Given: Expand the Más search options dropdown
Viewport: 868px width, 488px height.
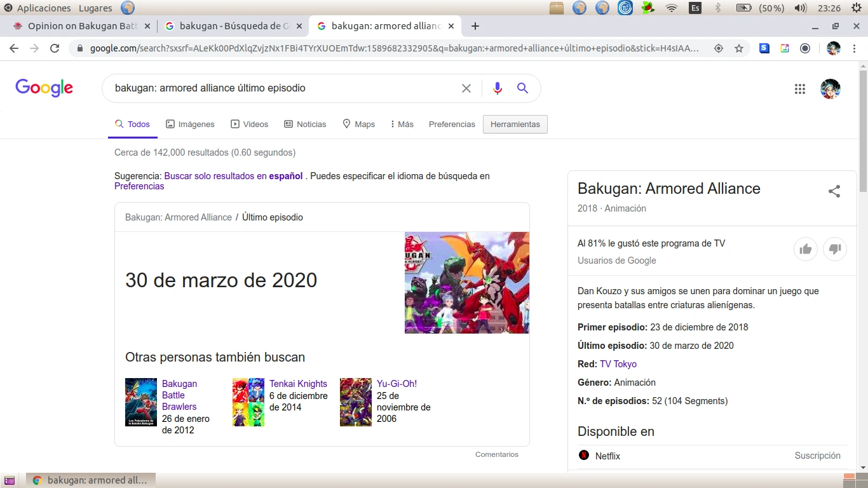Looking at the screenshot, I should click(402, 124).
